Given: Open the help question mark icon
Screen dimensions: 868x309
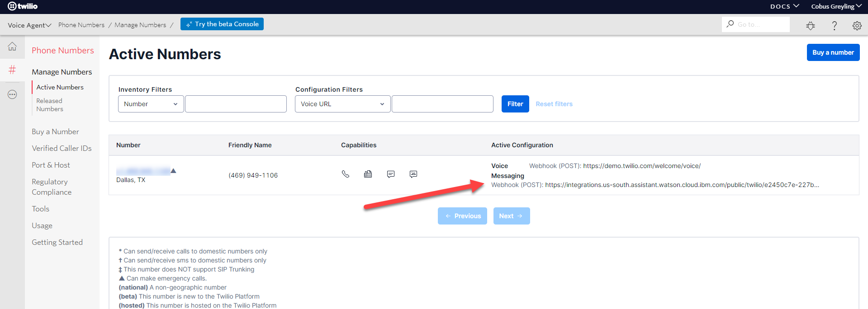Looking at the screenshot, I should pyautogui.click(x=835, y=25).
